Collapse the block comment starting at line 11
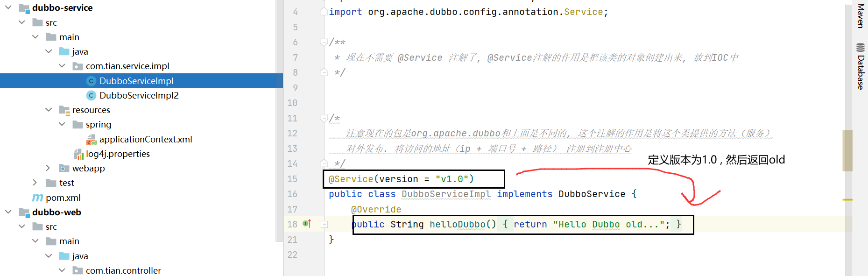 coord(324,119)
